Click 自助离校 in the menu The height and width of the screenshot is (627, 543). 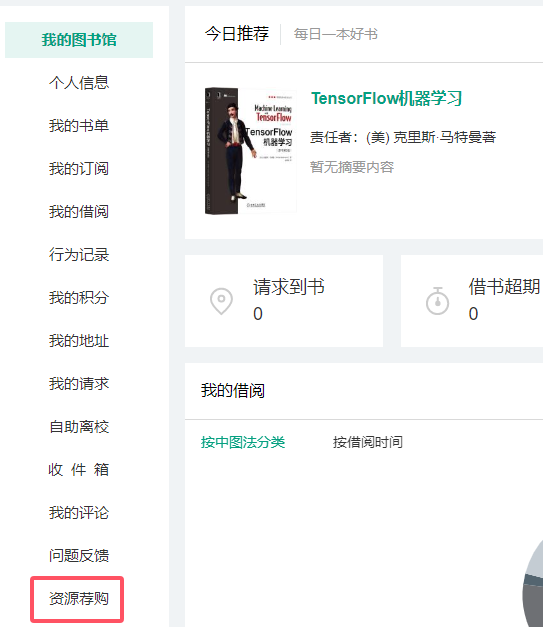79,427
